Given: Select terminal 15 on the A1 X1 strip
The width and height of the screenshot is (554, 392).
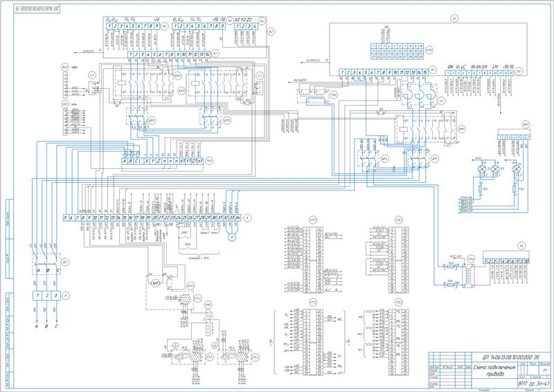Looking at the screenshot, I should pyautogui.click(x=425, y=73).
